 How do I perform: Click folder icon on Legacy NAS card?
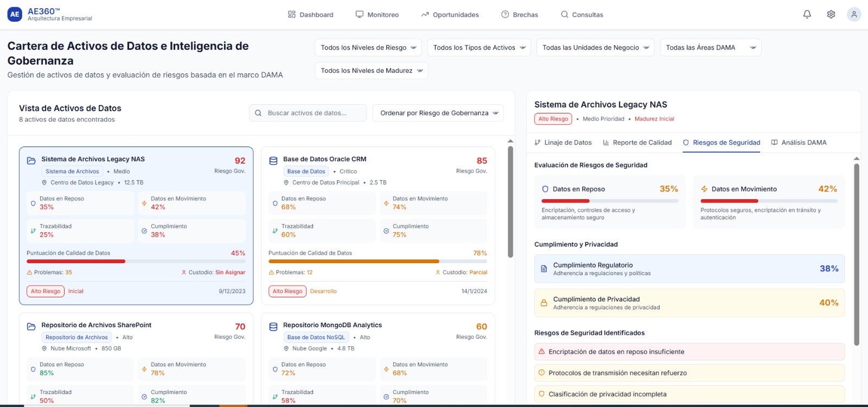tap(31, 161)
